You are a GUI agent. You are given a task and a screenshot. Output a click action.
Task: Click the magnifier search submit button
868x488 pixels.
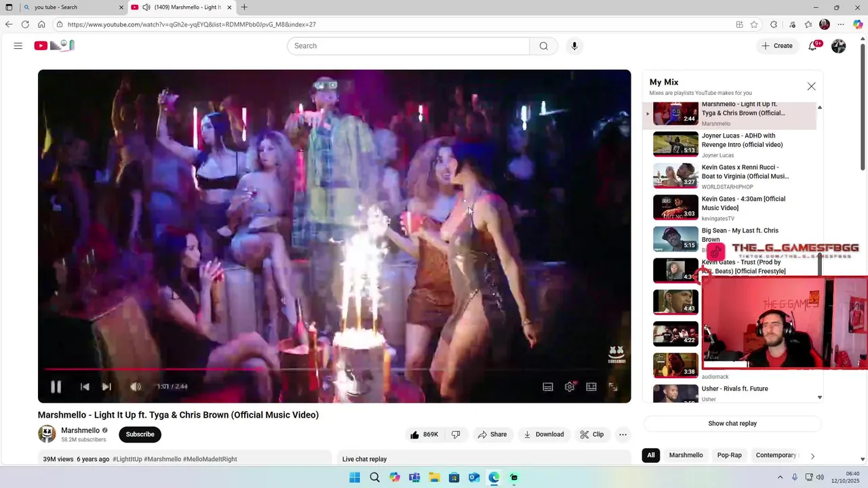coord(544,45)
